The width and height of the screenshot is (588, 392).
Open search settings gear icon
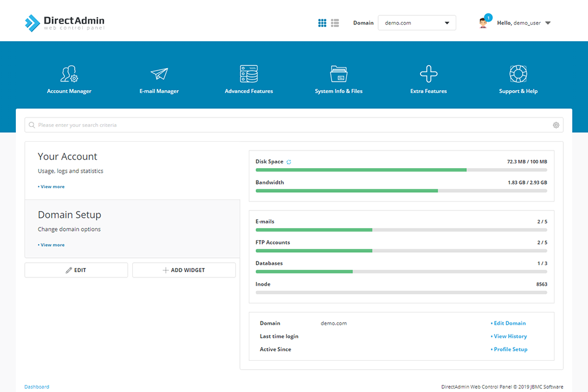click(x=556, y=125)
